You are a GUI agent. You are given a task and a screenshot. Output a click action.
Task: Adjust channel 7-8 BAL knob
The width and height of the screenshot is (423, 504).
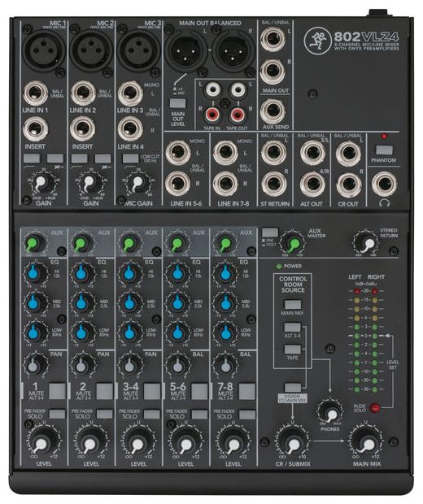click(x=225, y=365)
